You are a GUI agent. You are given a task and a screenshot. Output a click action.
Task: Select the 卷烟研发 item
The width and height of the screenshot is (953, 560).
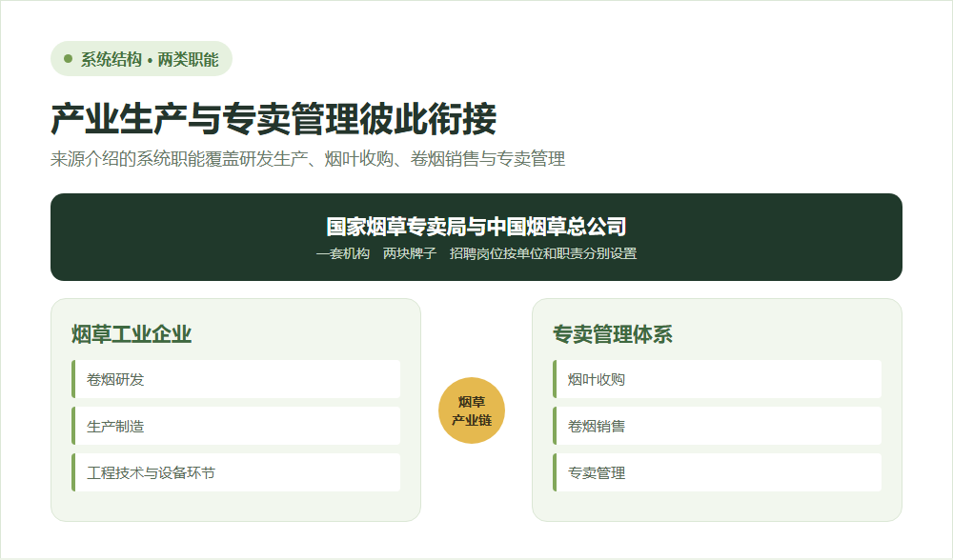coord(235,379)
